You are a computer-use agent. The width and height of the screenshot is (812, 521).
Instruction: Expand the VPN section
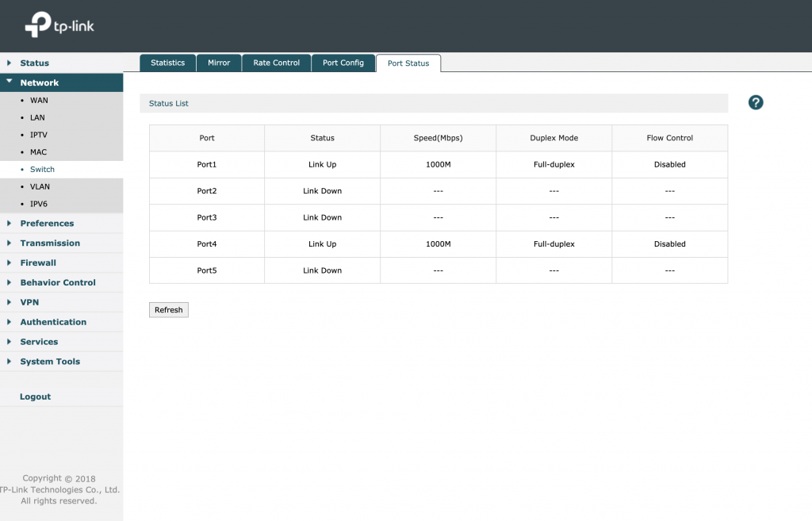[x=29, y=302]
